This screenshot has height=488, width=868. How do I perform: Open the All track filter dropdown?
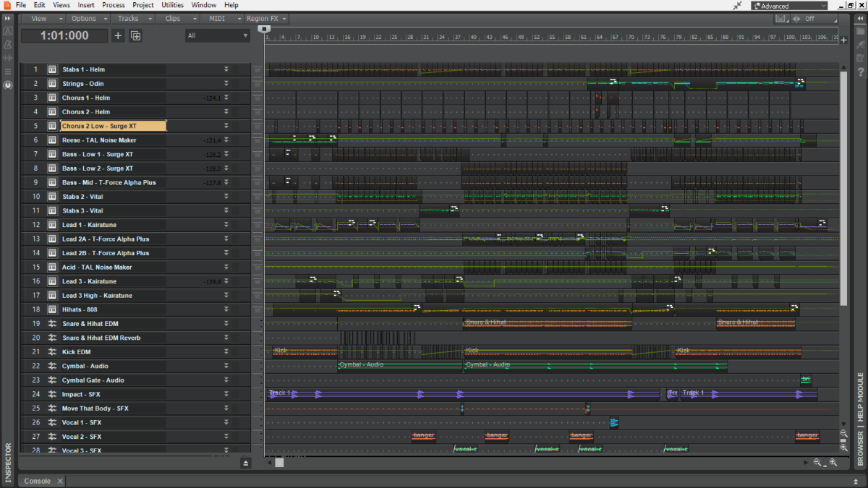[217, 35]
